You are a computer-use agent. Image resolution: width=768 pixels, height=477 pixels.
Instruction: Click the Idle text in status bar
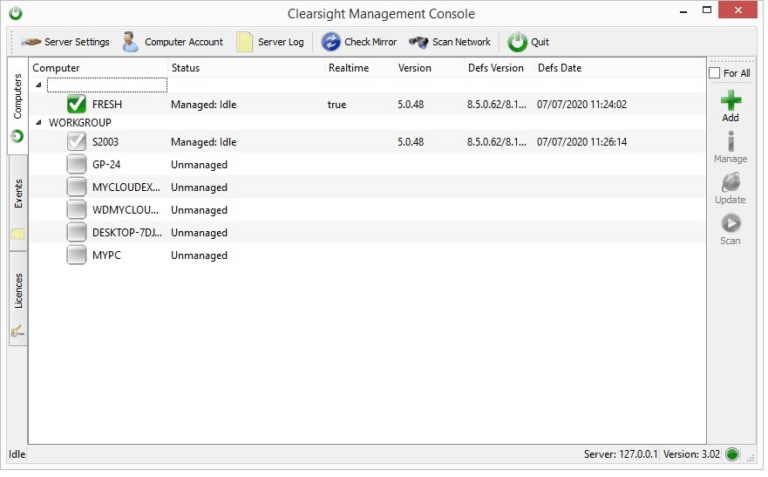pos(17,455)
